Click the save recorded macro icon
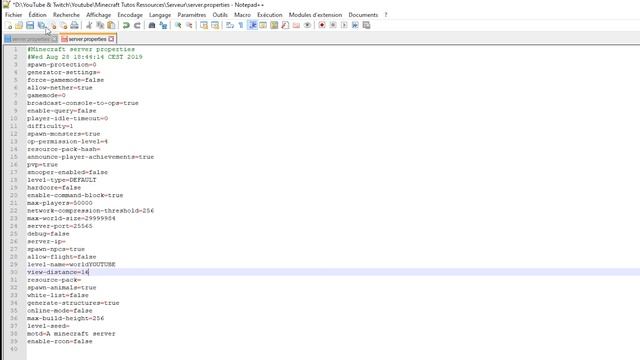Viewport: 640px width, 360px height. [367, 25]
